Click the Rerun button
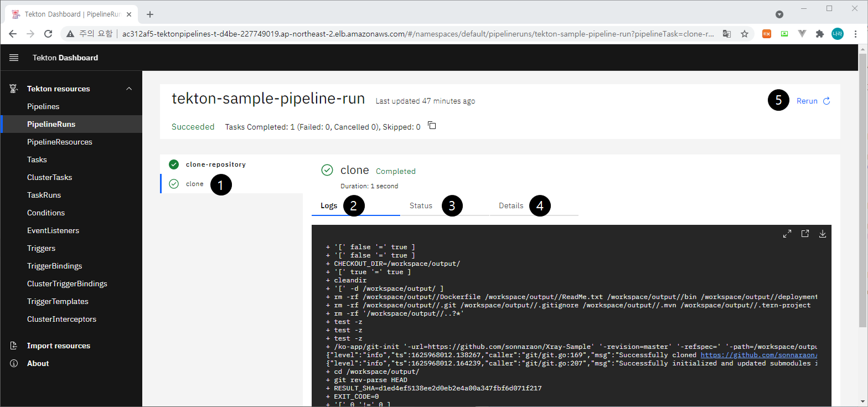 coord(813,101)
